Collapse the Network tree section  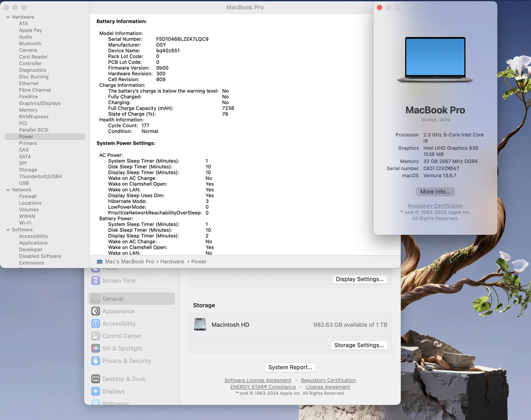click(x=8, y=190)
